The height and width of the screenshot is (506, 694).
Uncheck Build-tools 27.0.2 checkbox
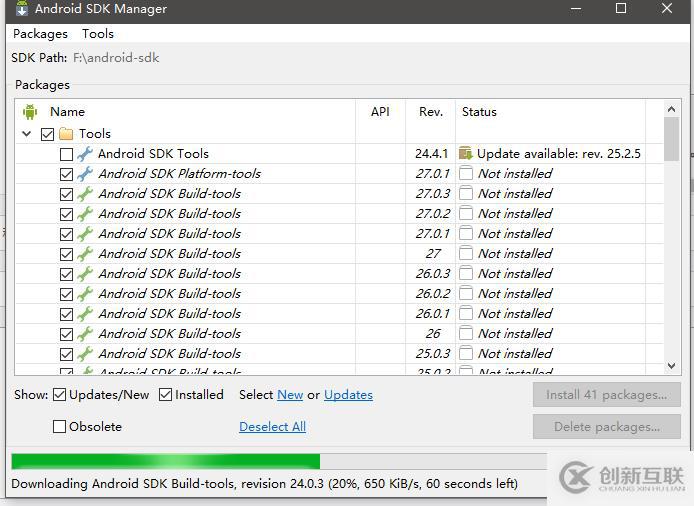[66, 214]
